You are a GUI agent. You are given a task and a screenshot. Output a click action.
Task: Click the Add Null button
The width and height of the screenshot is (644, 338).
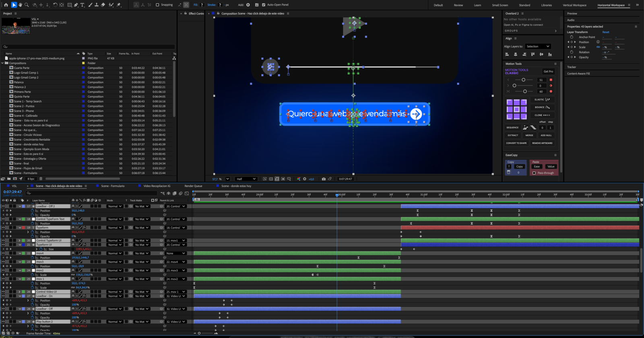[546, 135]
